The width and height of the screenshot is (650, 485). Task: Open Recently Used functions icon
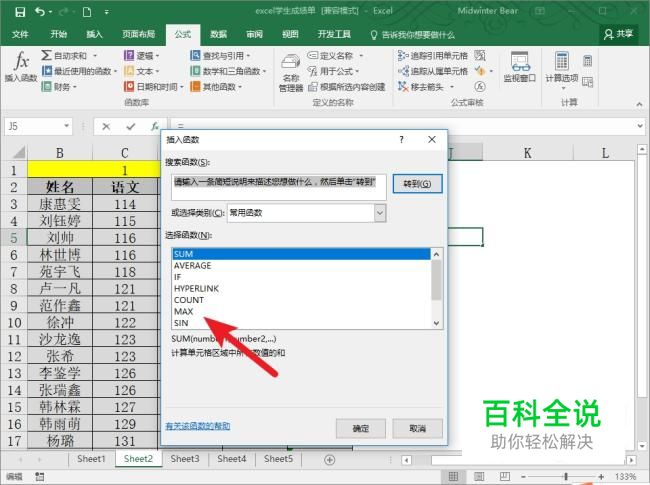(47, 71)
